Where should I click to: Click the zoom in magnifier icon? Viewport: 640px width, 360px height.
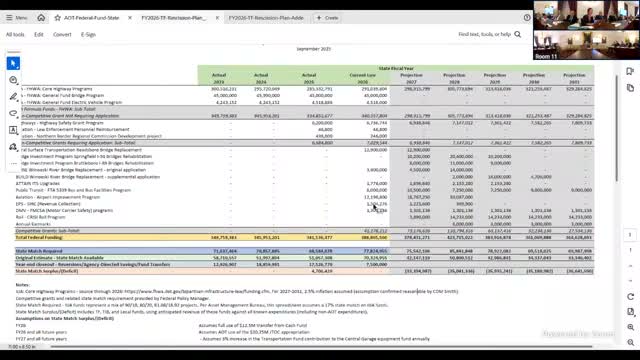[x=631, y=327]
